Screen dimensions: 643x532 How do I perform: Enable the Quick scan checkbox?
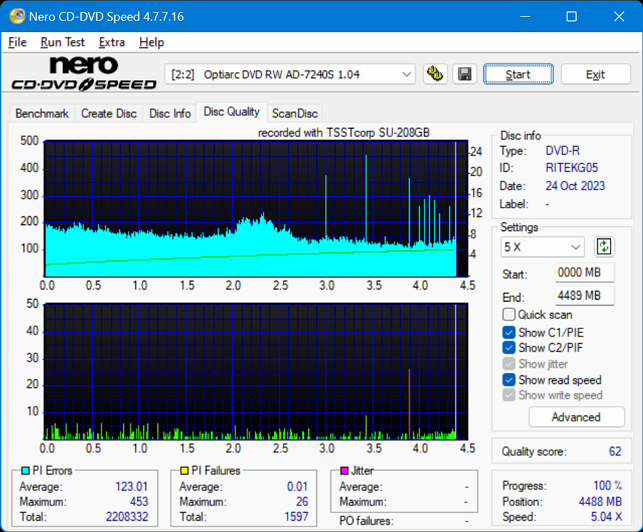tap(508, 315)
